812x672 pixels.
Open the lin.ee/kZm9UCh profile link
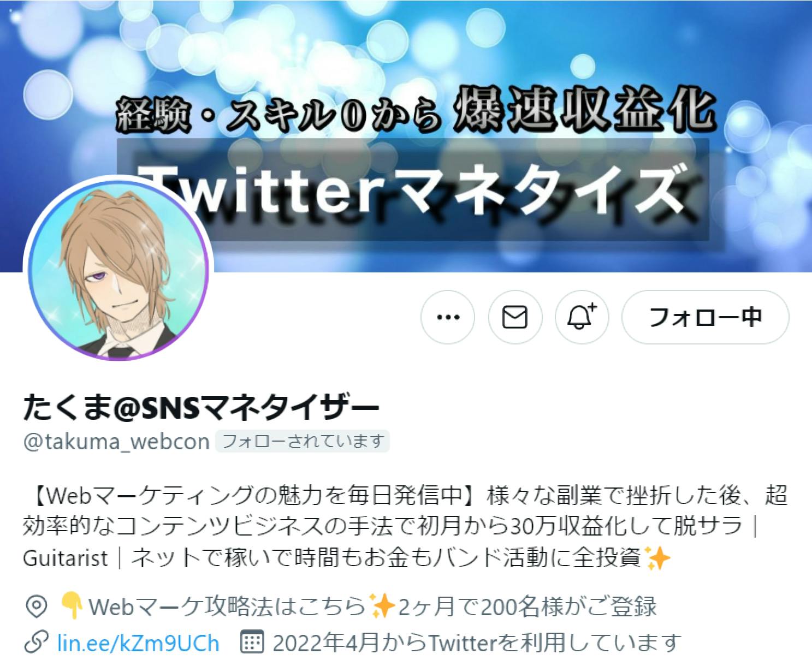pyautogui.click(x=138, y=644)
